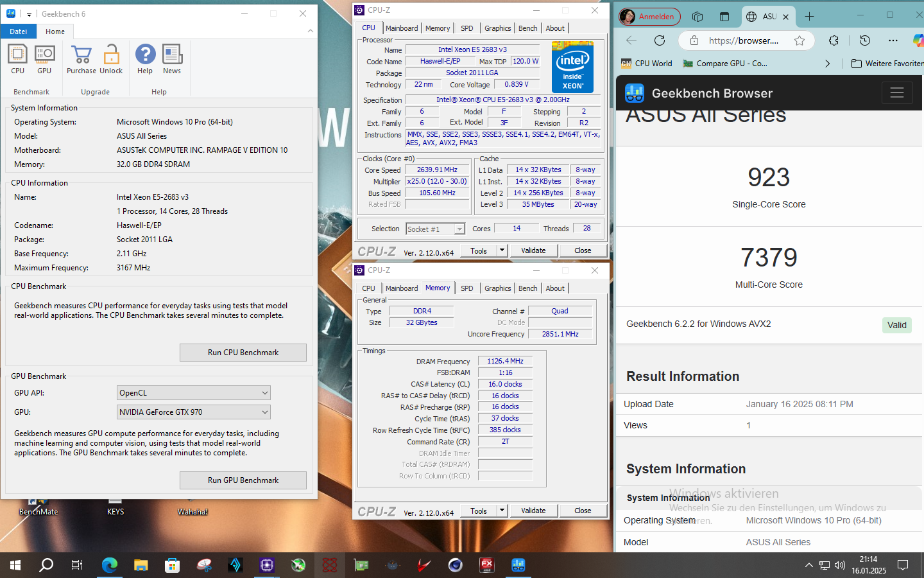Viewport: 924px width, 578px height.
Task: Open Weitere Favoriten folder
Action: click(x=887, y=64)
